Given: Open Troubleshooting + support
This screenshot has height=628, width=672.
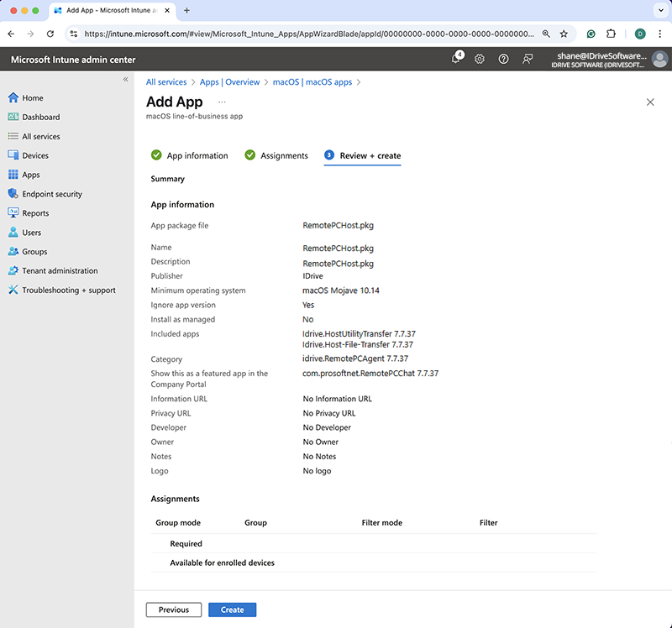Looking at the screenshot, I should [69, 290].
